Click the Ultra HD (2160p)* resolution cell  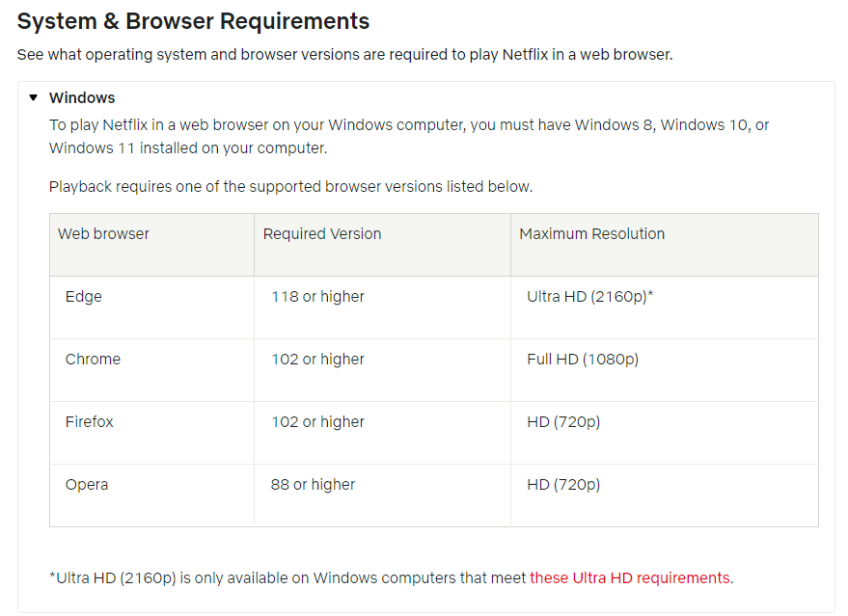590,297
